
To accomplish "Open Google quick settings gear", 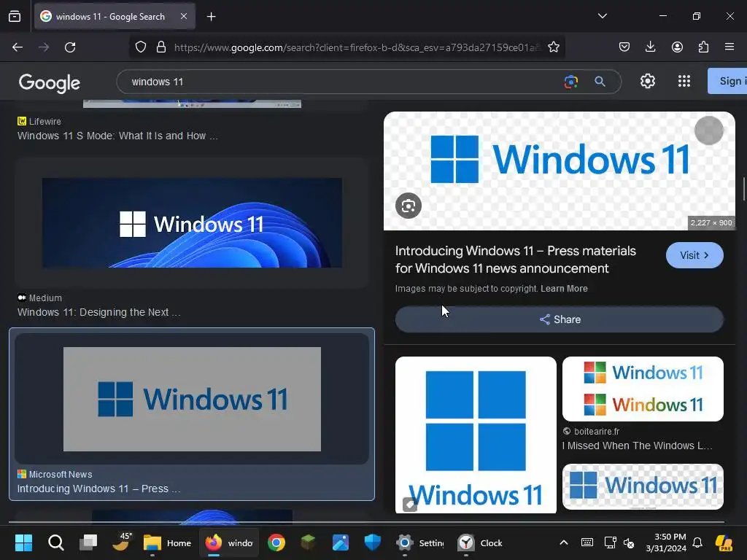I will (x=648, y=82).
